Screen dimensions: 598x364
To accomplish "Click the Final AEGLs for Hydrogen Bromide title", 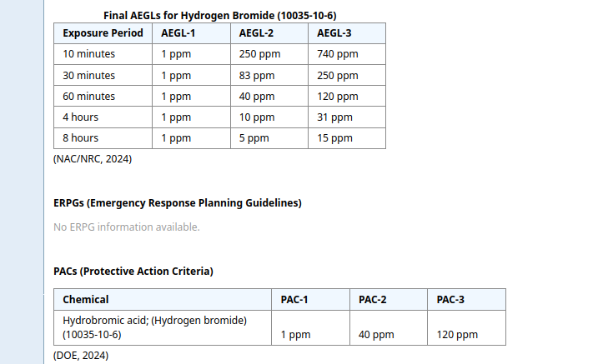I will tap(219, 15).
